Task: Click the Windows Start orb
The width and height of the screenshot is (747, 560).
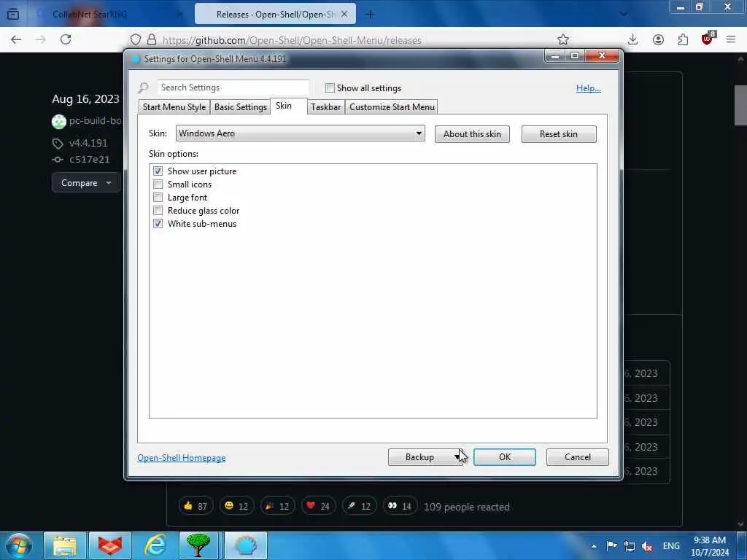Action: pos(19,545)
